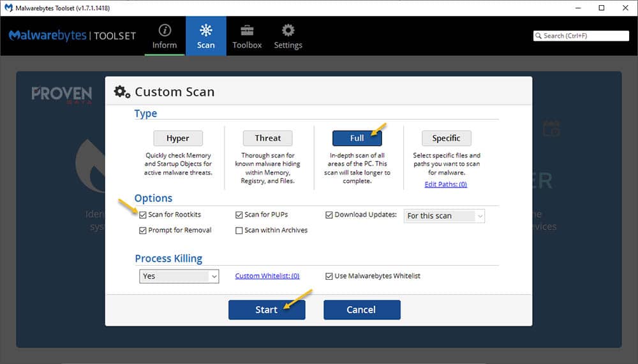Open the Custom Whitelist: (0) link

pos(267,276)
